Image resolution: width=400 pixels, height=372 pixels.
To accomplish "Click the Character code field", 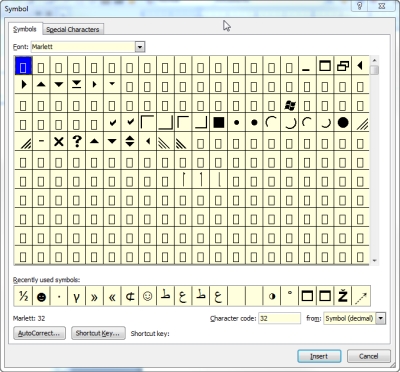I will pyautogui.click(x=279, y=318).
